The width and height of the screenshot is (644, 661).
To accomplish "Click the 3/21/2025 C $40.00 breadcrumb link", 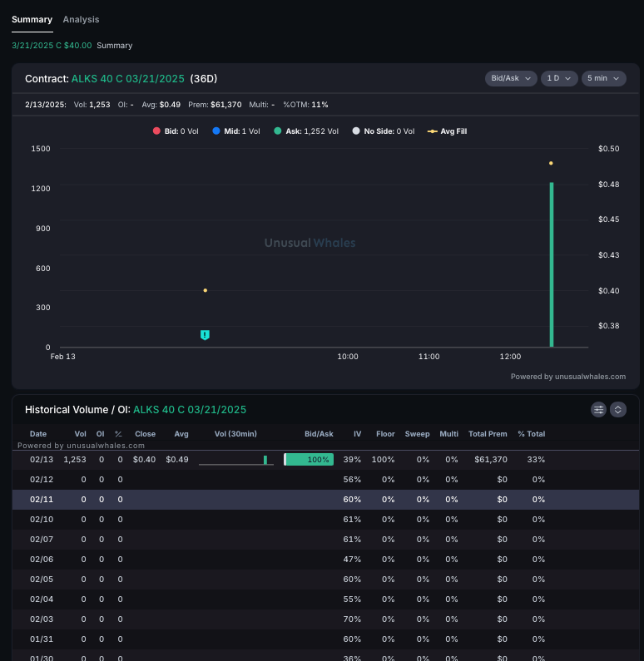I will (52, 46).
